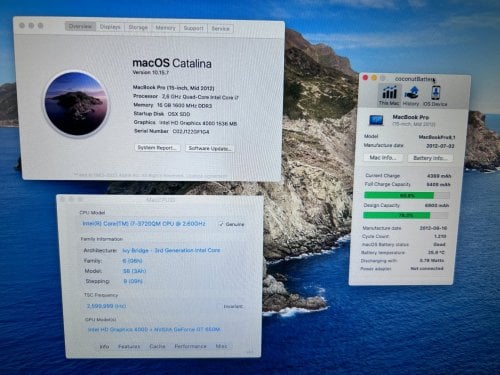
Task: Select the Service tab
Action: (x=220, y=29)
